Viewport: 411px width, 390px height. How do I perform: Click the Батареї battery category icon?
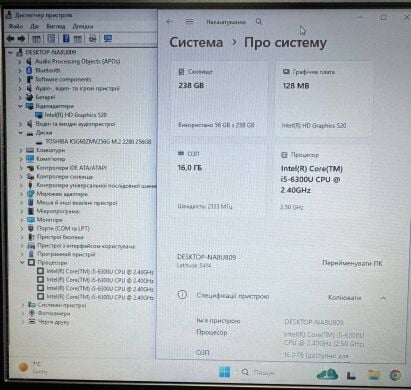[30, 97]
